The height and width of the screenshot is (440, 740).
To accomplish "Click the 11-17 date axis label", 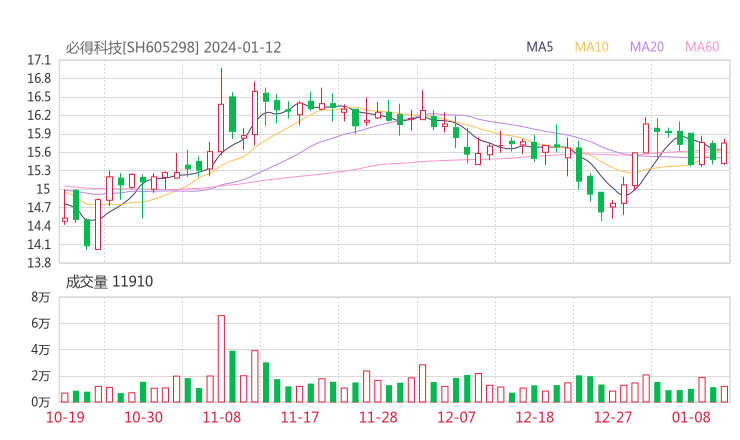I will pyautogui.click(x=300, y=417).
